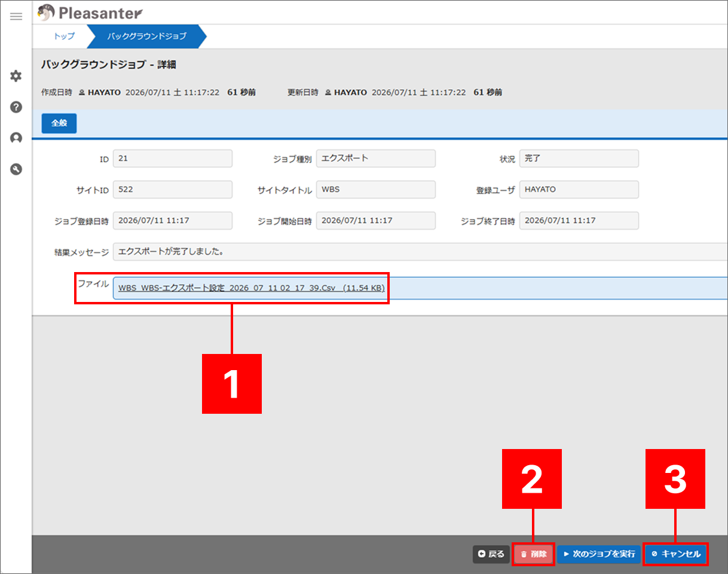Click the 戻る back button
728x574 pixels.
pos(491,554)
